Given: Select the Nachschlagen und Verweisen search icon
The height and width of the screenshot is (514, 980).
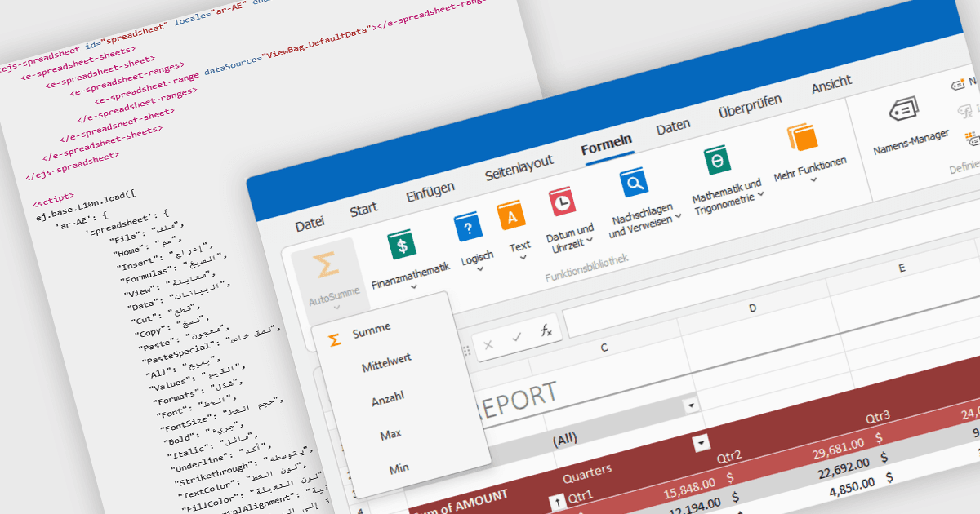Looking at the screenshot, I should [635, 182].
